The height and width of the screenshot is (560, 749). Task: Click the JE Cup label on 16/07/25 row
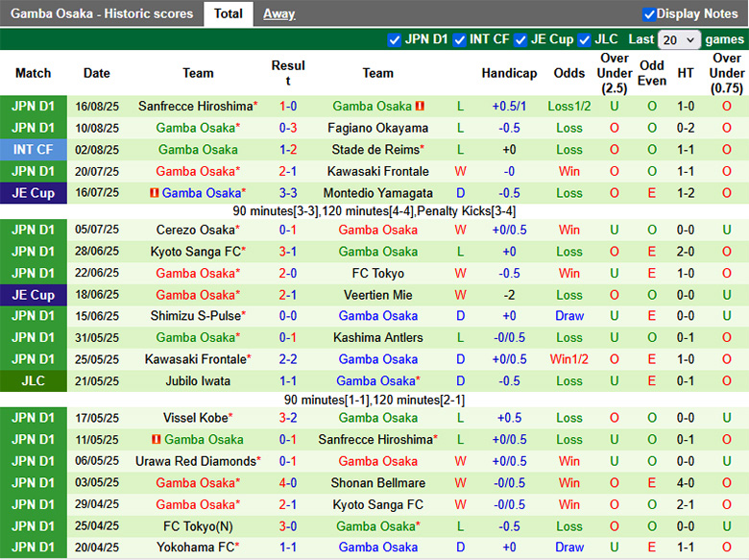click(x=33, y=193)
